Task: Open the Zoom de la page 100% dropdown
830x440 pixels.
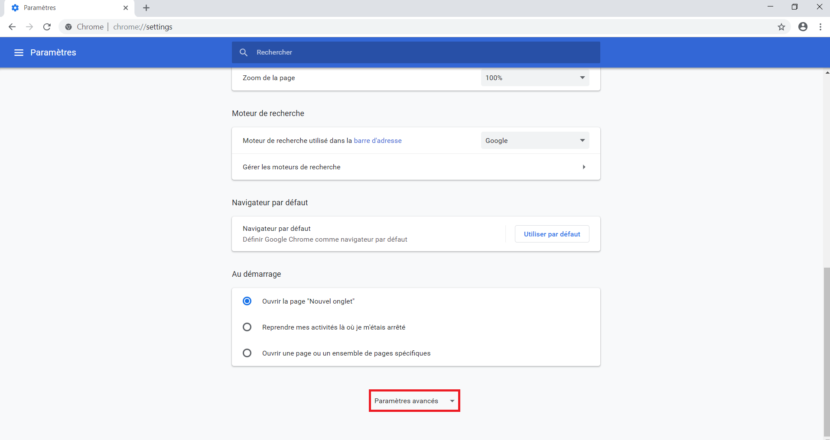Action: 534,78
